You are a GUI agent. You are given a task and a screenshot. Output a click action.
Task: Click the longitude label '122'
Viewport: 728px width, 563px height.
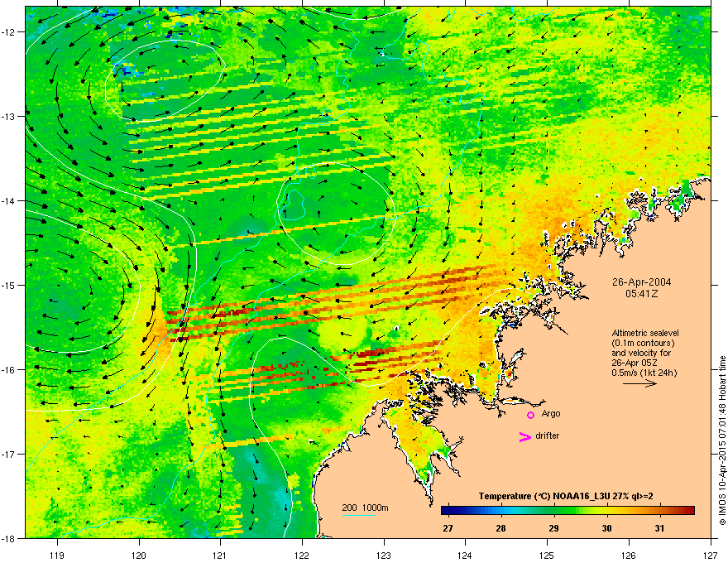302,555
